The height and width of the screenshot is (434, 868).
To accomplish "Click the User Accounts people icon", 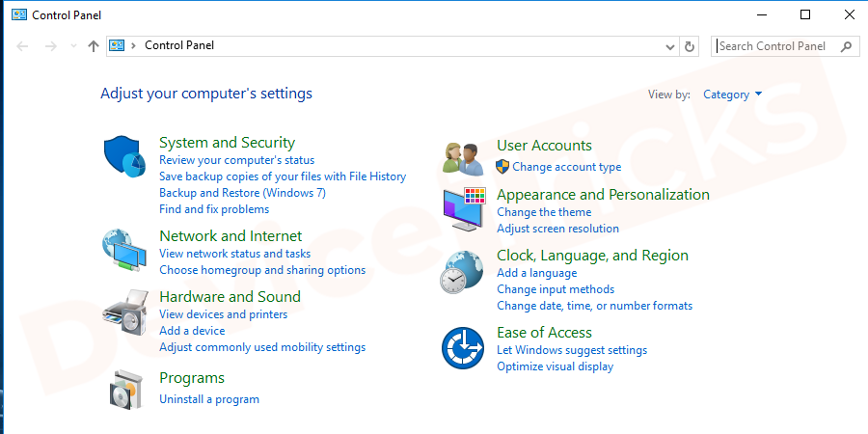I will (462, 156).
